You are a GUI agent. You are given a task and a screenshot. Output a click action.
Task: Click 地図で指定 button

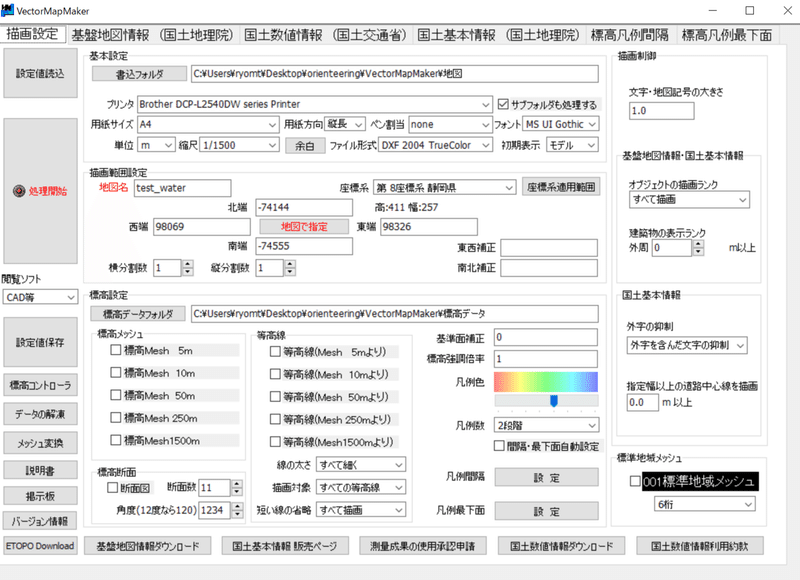[x=304, y=226]
